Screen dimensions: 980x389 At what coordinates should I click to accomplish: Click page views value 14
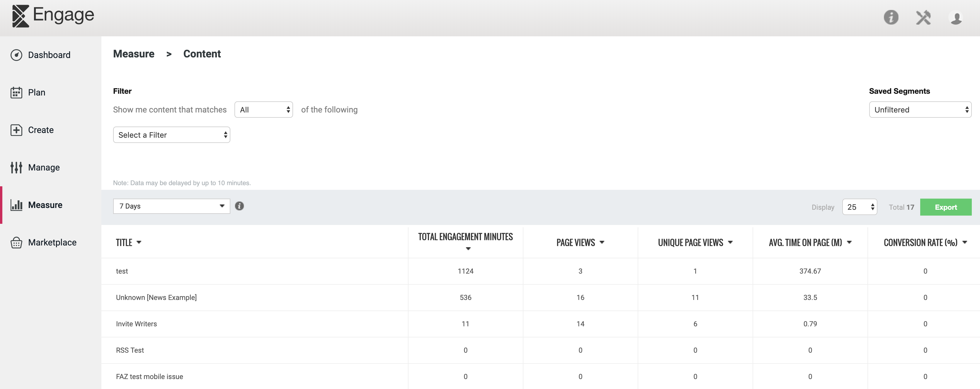(580, 324)
